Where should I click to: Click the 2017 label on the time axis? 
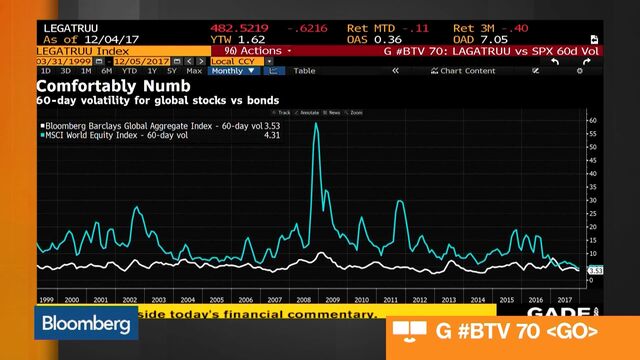564,300
